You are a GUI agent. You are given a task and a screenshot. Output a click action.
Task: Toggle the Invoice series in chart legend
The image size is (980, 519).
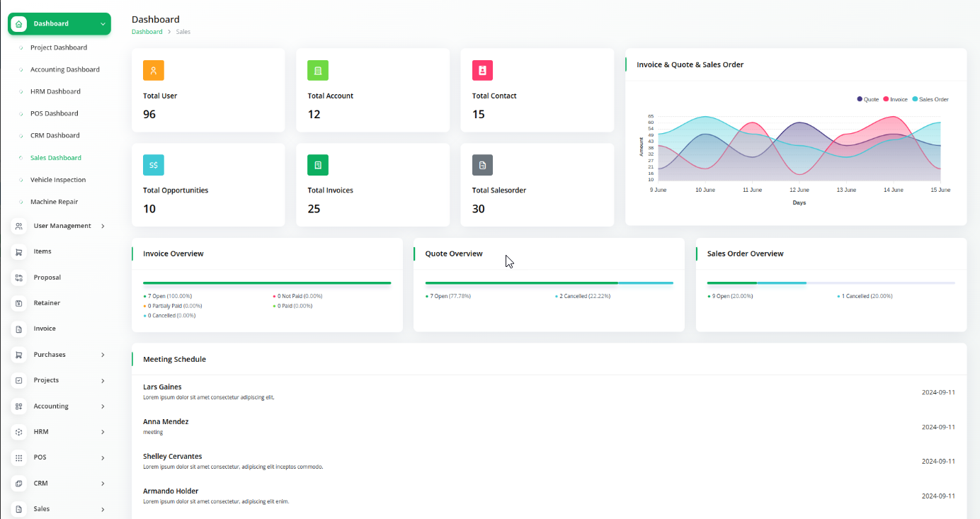[895, 99]
